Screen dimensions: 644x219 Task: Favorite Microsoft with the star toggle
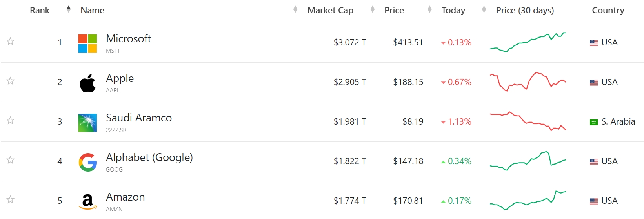click(x=11, y=42)
